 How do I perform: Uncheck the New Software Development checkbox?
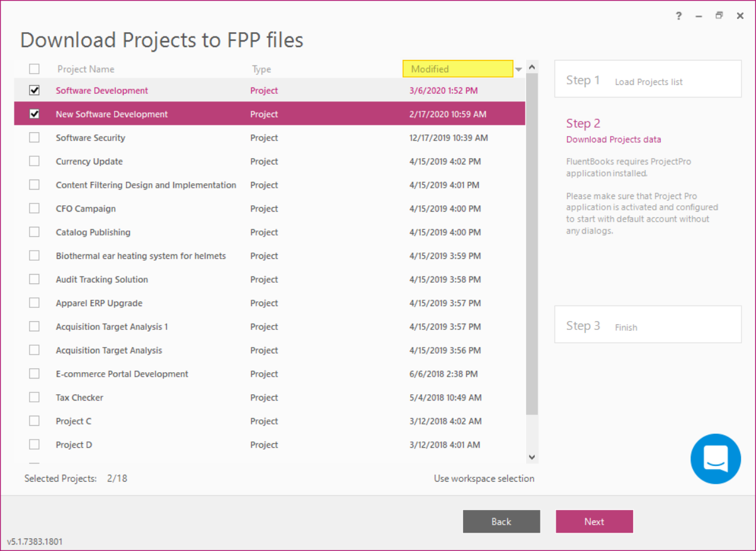pyautogui.click(x=34, y=114)
